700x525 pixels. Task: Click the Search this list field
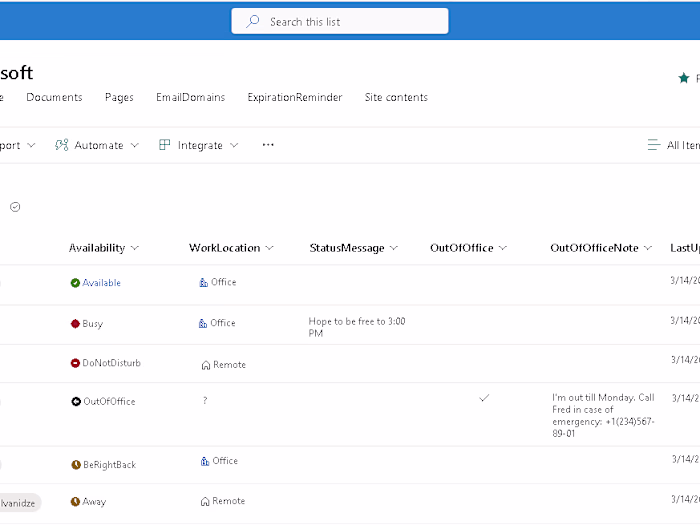point(340,21)
